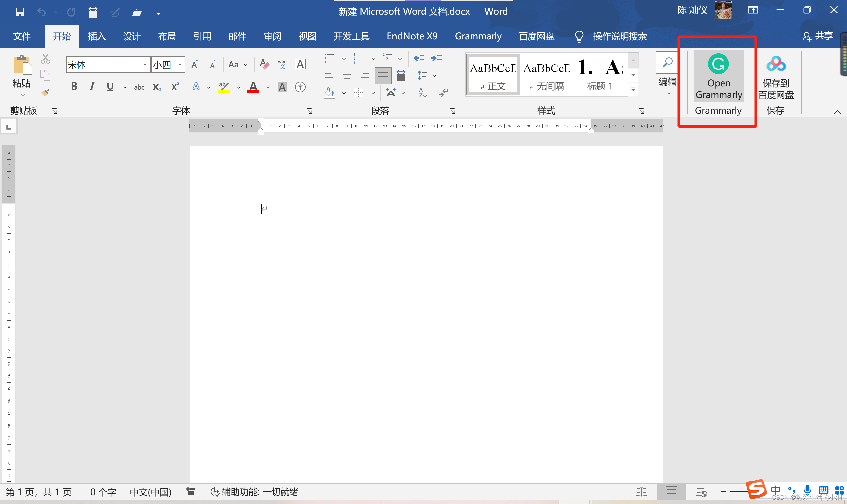Toggle Italic formatting
This screenshot has height=504, width=847.
[x=92, y=87]
